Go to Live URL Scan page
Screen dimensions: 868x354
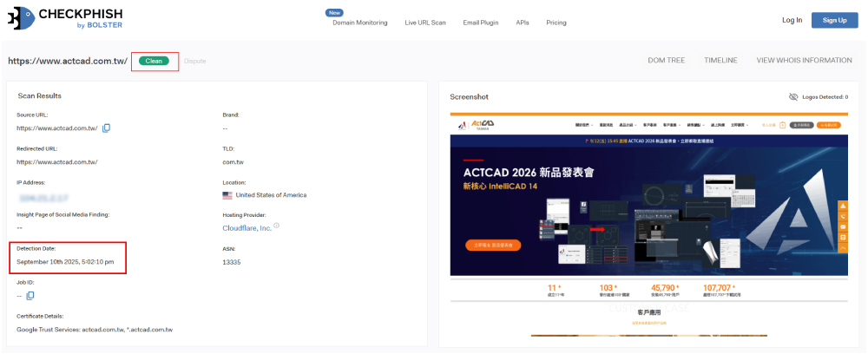(425, 23)
